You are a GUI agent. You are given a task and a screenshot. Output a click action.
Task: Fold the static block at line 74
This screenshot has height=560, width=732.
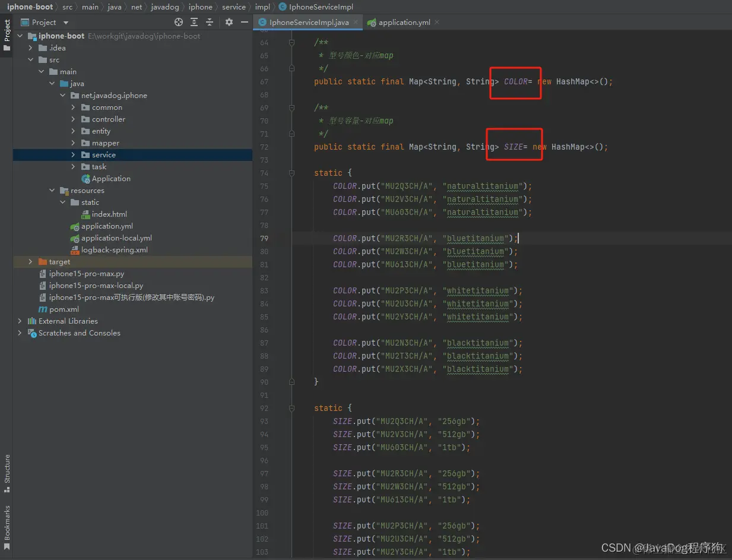coord(291,173)
